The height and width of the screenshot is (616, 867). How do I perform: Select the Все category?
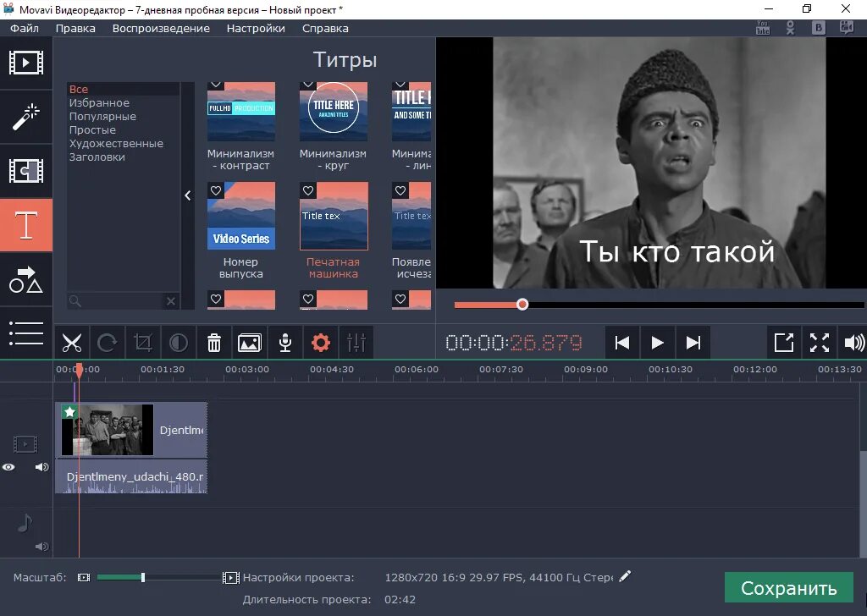(x=123, y=89)
